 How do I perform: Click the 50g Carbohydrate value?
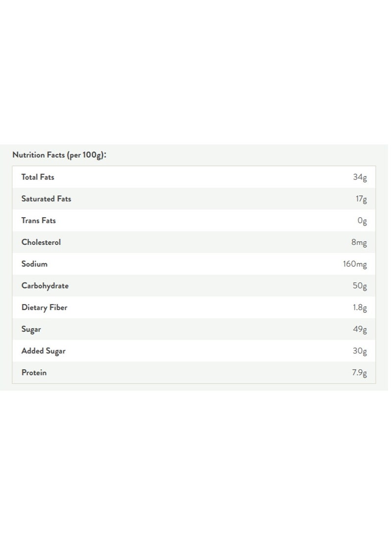[x=360, y=286]
